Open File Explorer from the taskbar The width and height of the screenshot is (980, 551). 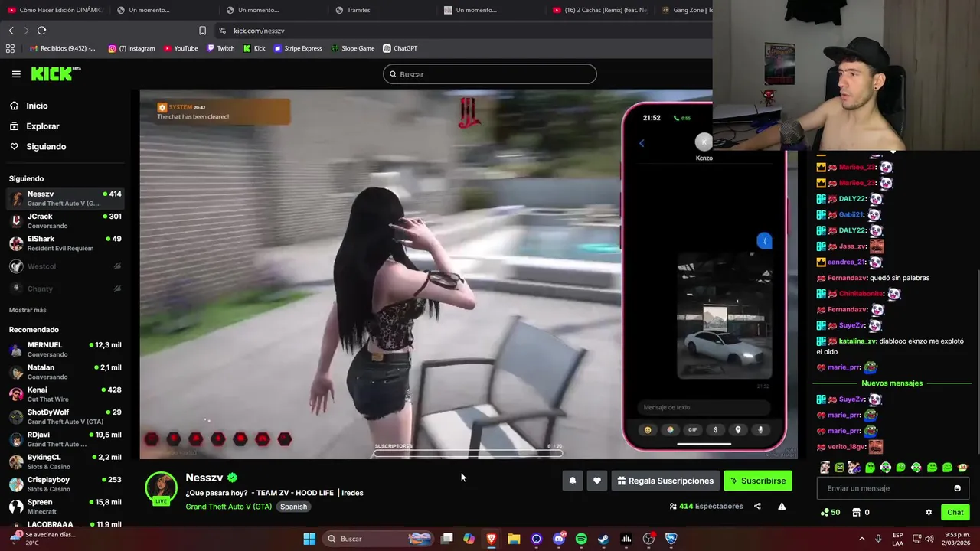(x=514, y=539)
